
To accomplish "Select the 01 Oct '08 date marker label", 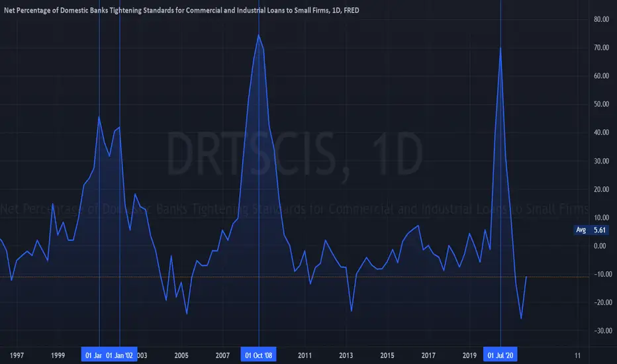I will pyautogui.click(x=259, y=355).
